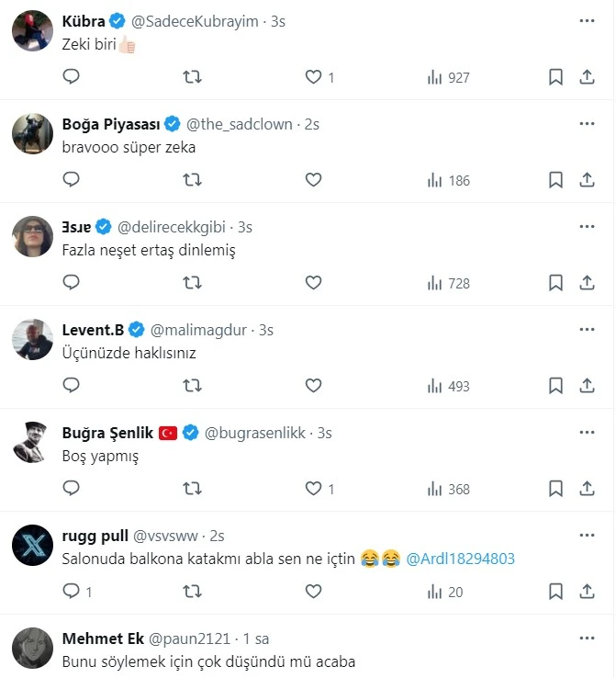Open the @bugrasenlikk profile handle
The height and width of the screenshot is (678, 616).
[x=258, y=433]
